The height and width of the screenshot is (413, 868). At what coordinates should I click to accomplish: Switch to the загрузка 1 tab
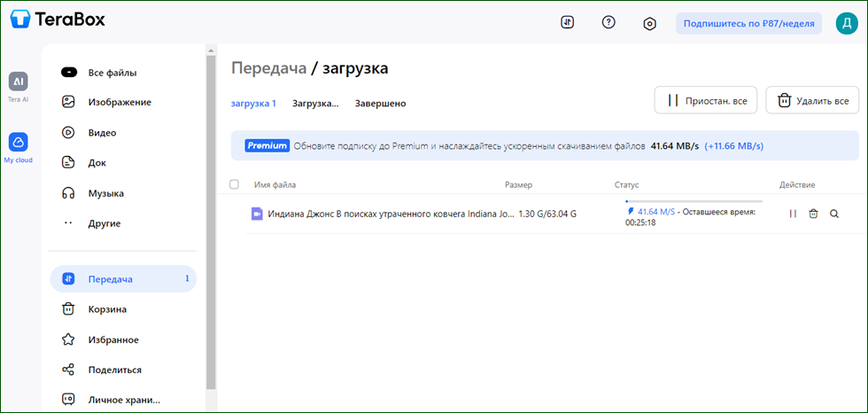point(253,104)
